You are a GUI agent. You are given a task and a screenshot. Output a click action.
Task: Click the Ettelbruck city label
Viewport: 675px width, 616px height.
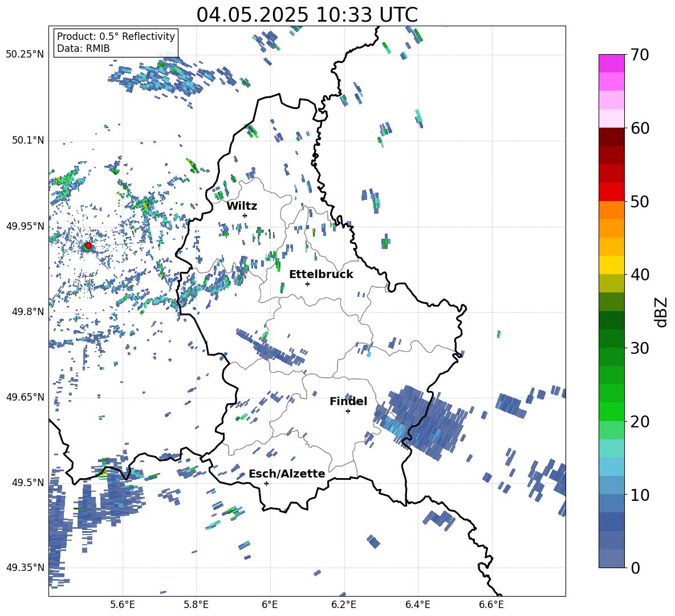pos(321,275)
